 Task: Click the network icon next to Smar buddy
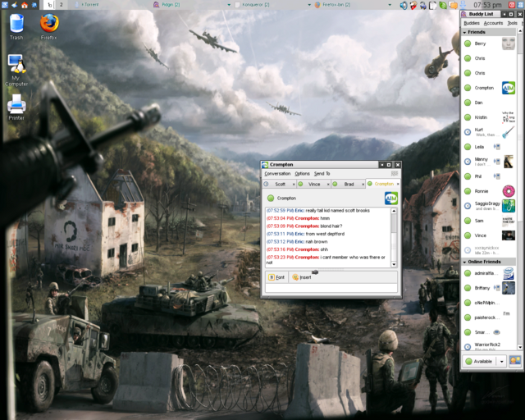497,332
